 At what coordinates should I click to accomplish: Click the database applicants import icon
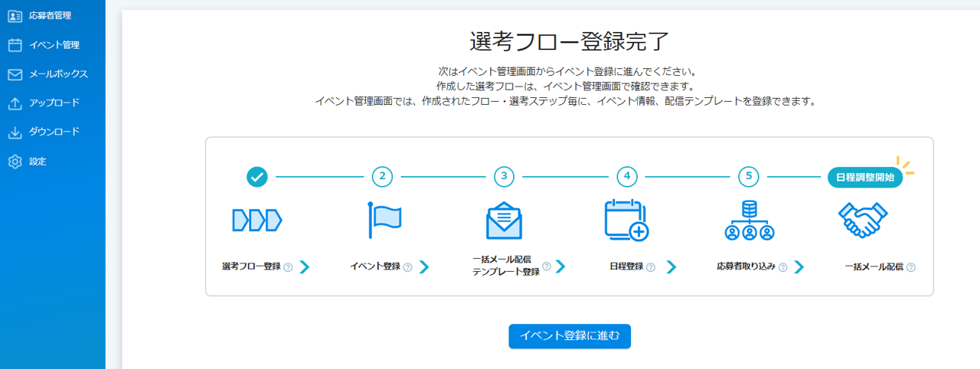[750, 220]
